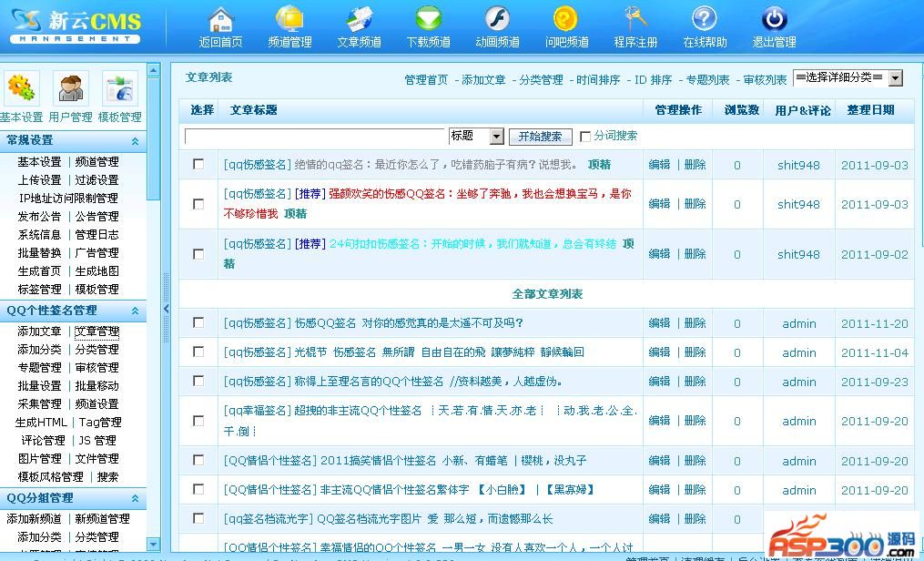
Task: Click 退出管理 power icon
Action: 775,19
